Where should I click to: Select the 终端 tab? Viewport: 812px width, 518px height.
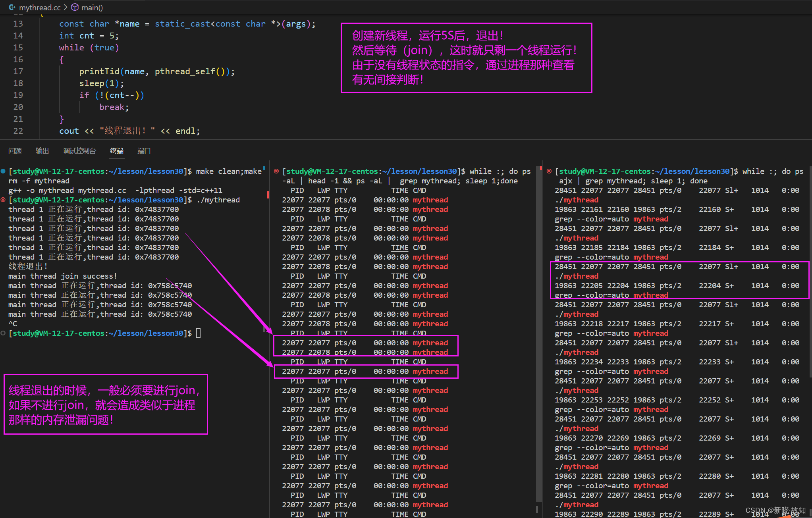point(117,151)
